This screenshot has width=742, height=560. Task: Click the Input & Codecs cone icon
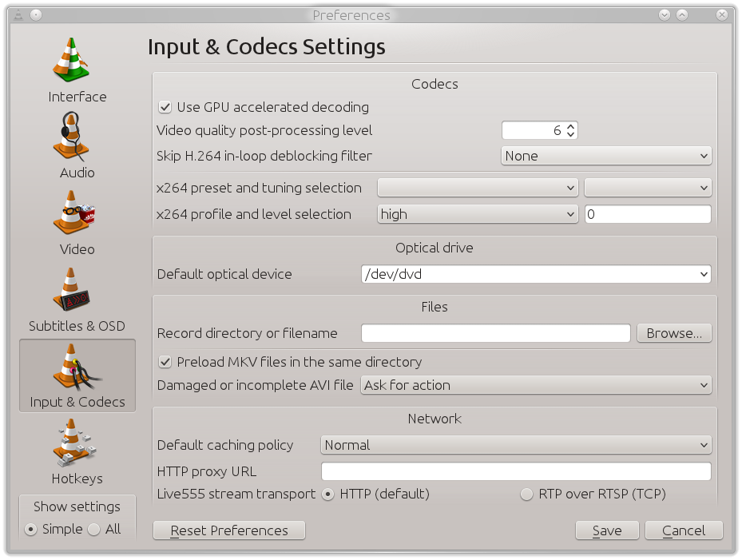(75, 367)
